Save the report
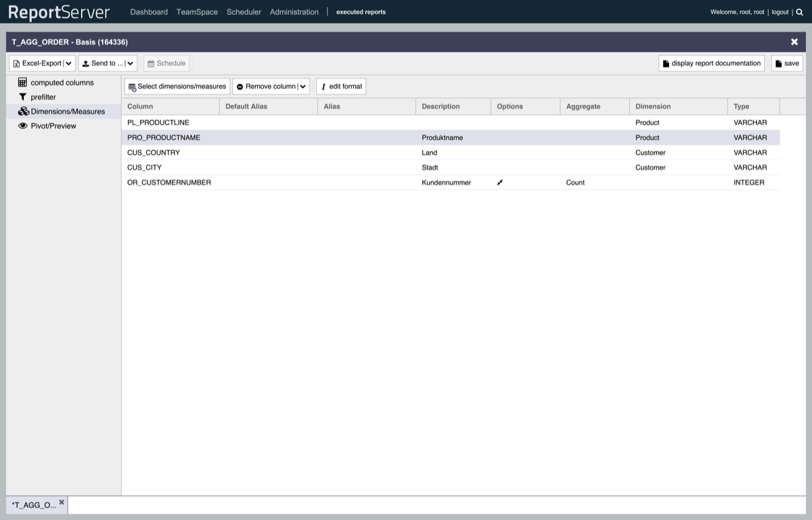Image resolution: width=812 pixels, height=520 pixels. pos(787,63)
